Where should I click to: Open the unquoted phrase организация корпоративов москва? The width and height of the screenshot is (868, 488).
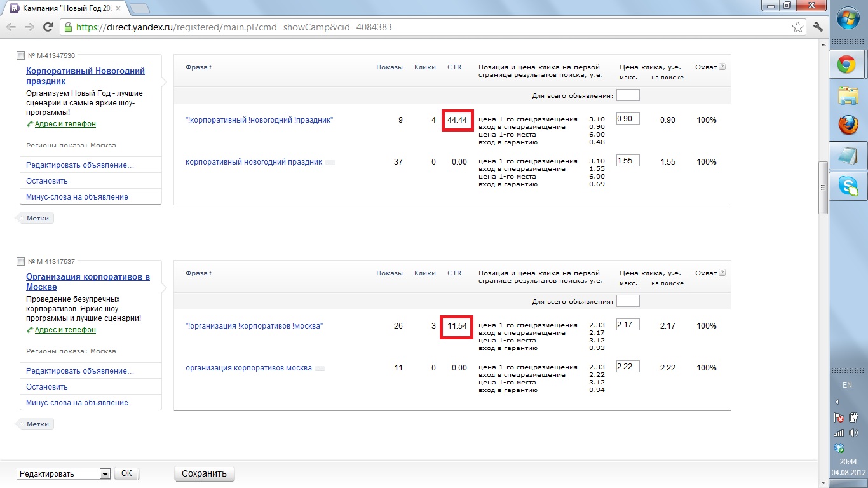pyautogui.click(x=248, y=368)
